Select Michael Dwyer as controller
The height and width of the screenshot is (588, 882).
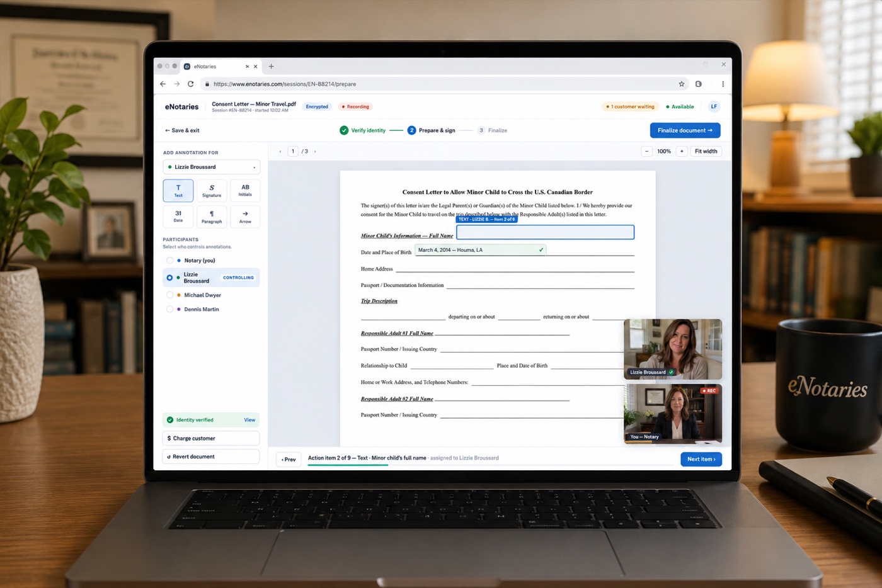click(170, 295)
